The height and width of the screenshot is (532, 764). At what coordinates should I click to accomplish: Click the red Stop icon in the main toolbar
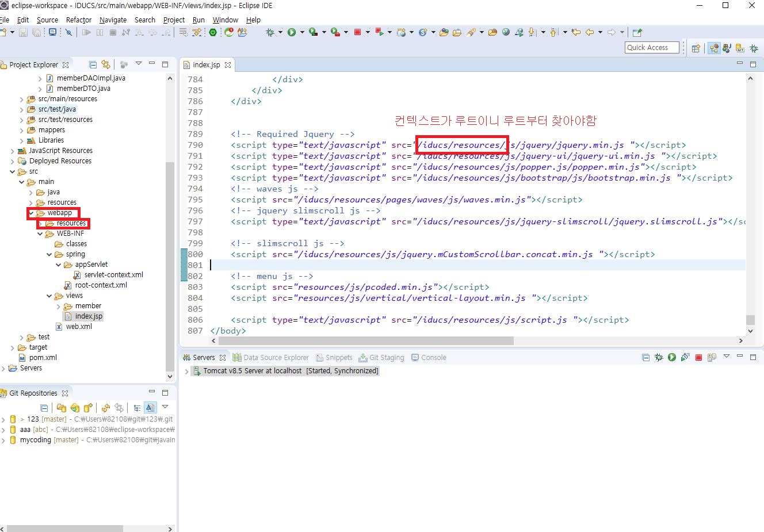tap(357, 33)
